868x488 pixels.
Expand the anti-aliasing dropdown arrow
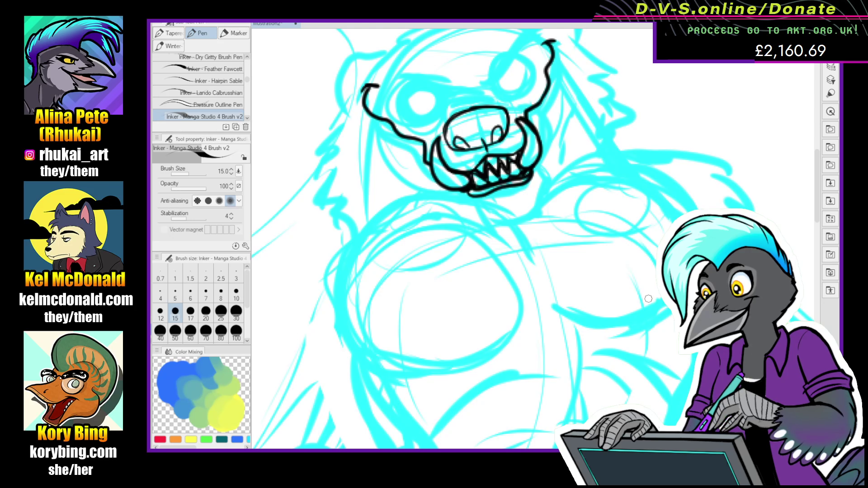pos(239,201)
